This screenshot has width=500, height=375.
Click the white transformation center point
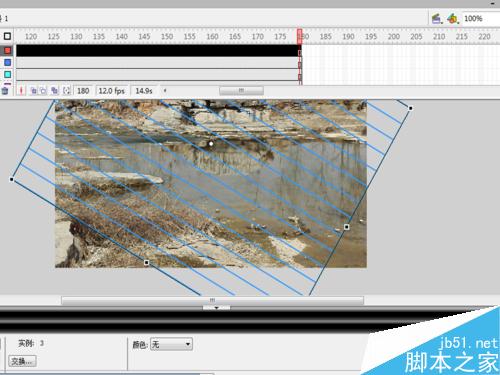click(x=211, y=144)
